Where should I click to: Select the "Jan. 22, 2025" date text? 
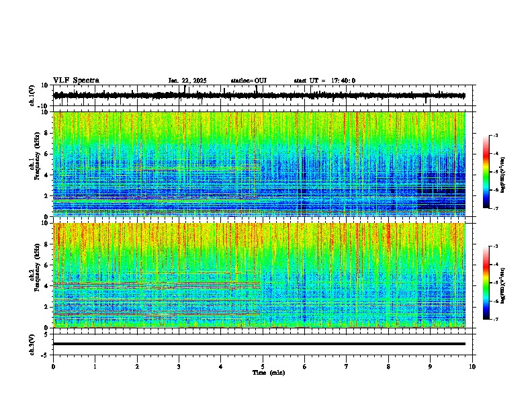tap(187, 81)
